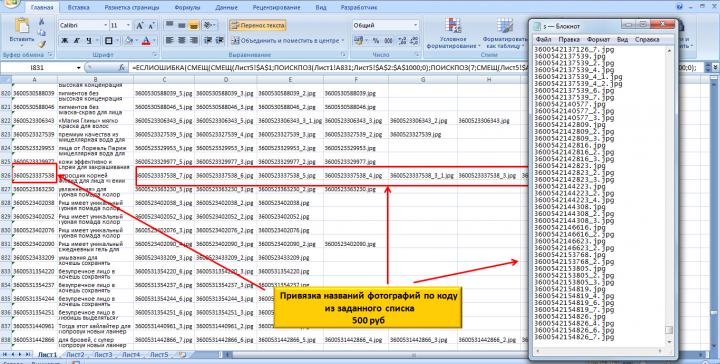Click the fx insert function icon

[122, 67]
